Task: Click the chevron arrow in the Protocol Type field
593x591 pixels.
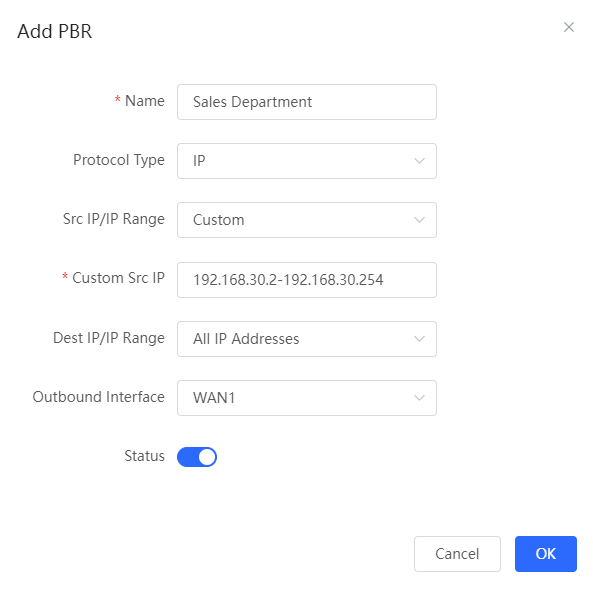Action: point(419,161)
